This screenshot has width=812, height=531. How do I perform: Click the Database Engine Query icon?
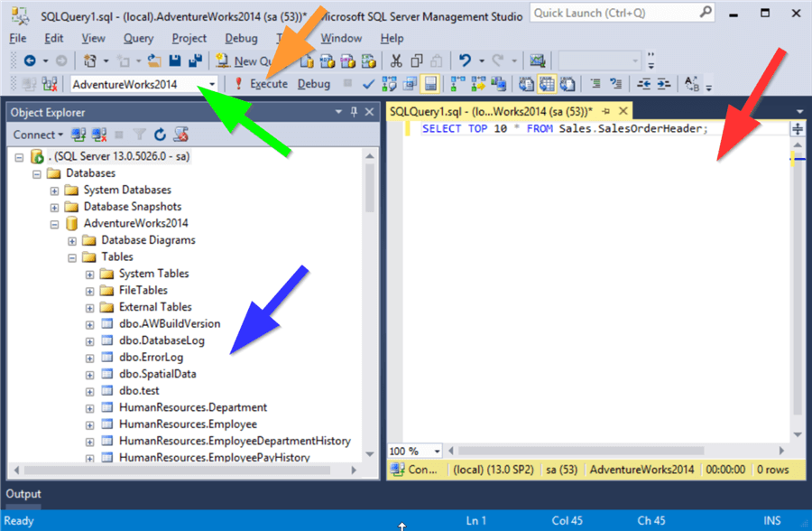pos(307,61)
